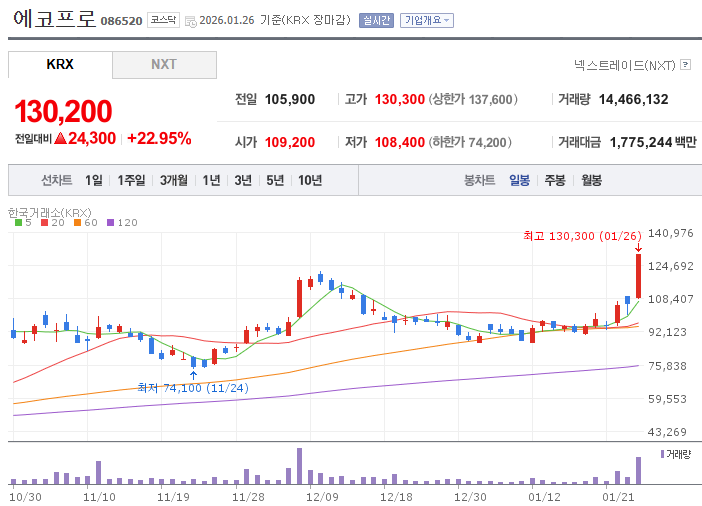This screenshot has height=506, width=702.
Task: Select the 3개월 line chart period
Action: click(174, 180)
